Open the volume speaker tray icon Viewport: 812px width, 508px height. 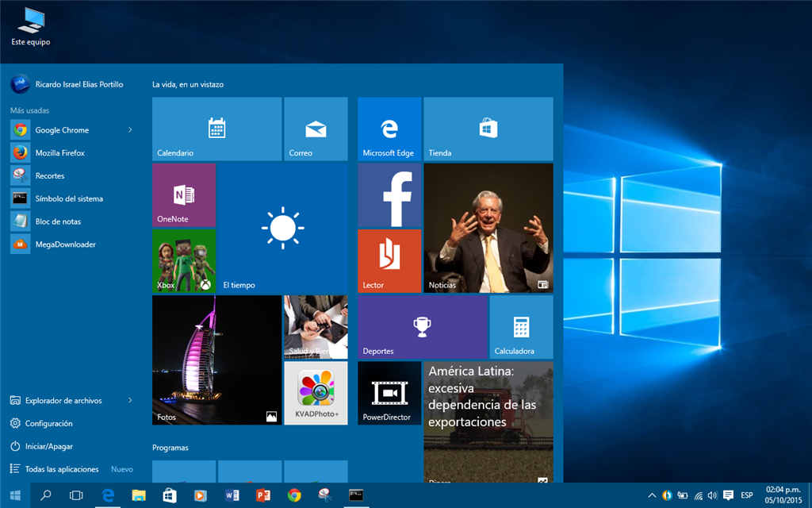[x=713, y=495]
